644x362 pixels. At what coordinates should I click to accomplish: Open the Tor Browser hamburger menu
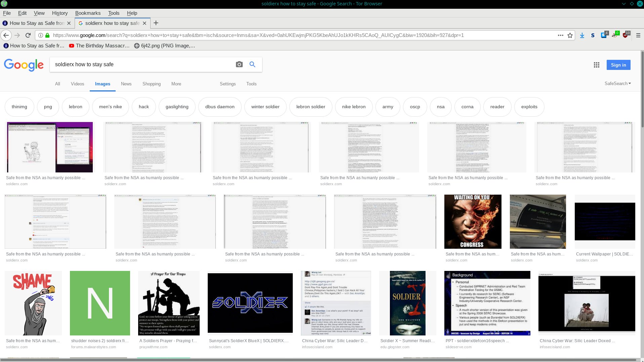[638, 35]
